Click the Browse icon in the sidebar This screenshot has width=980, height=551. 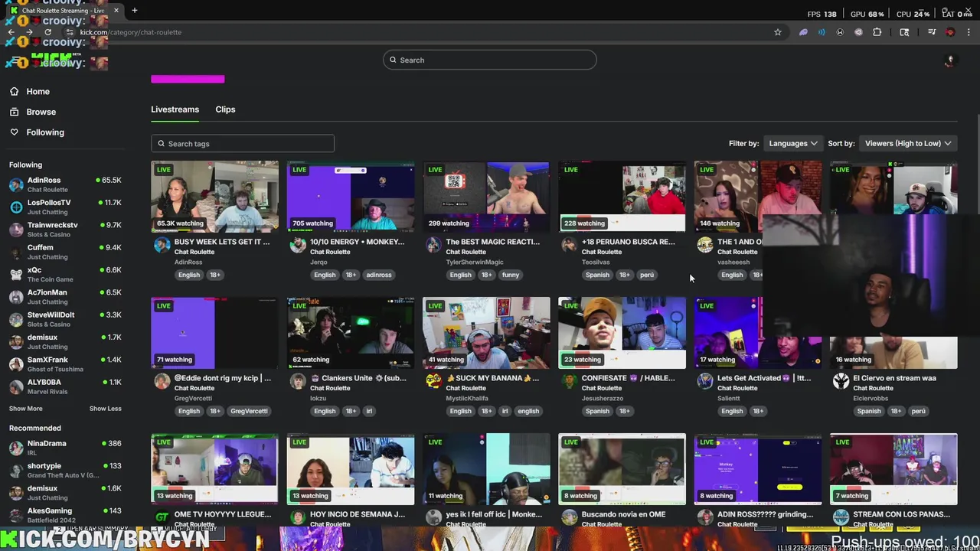[14, 112]
